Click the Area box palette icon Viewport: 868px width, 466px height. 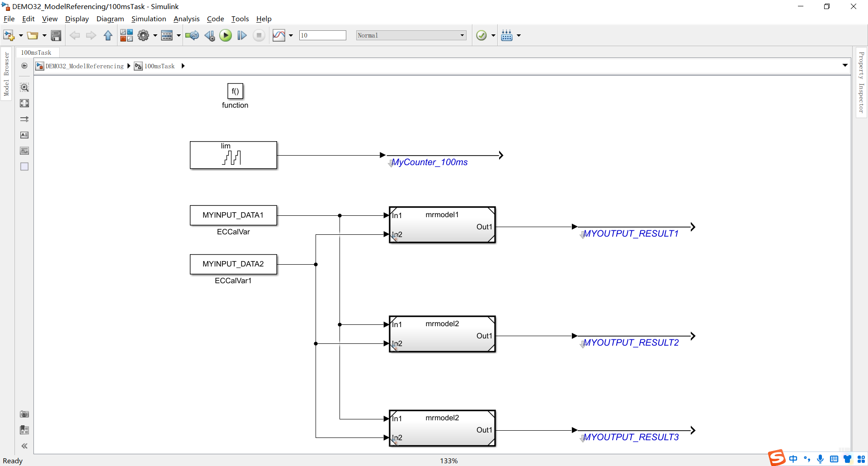click(x=24, y=166)
